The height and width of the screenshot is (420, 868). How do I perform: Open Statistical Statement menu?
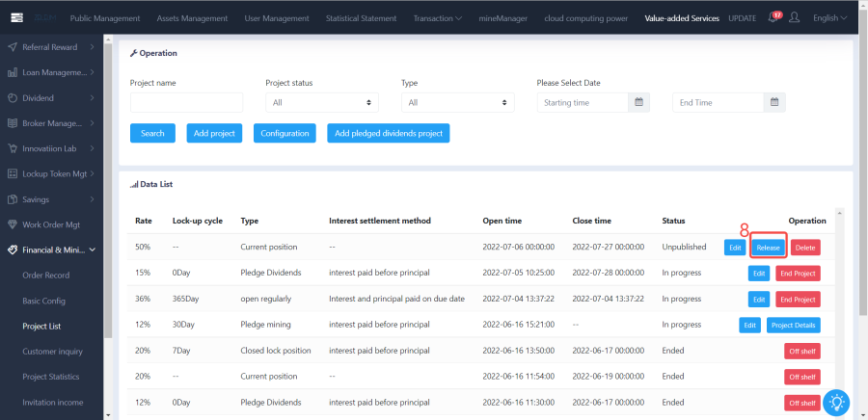tap(361, 18)
